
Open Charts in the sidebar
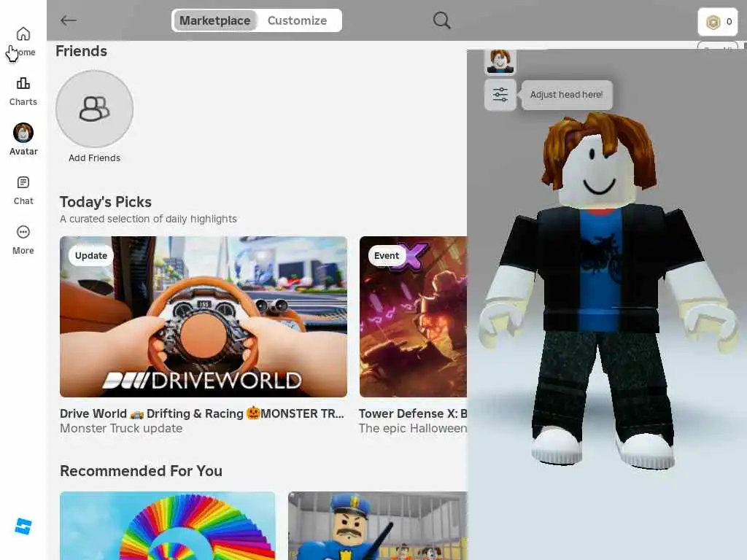click(x=23, y=92)
